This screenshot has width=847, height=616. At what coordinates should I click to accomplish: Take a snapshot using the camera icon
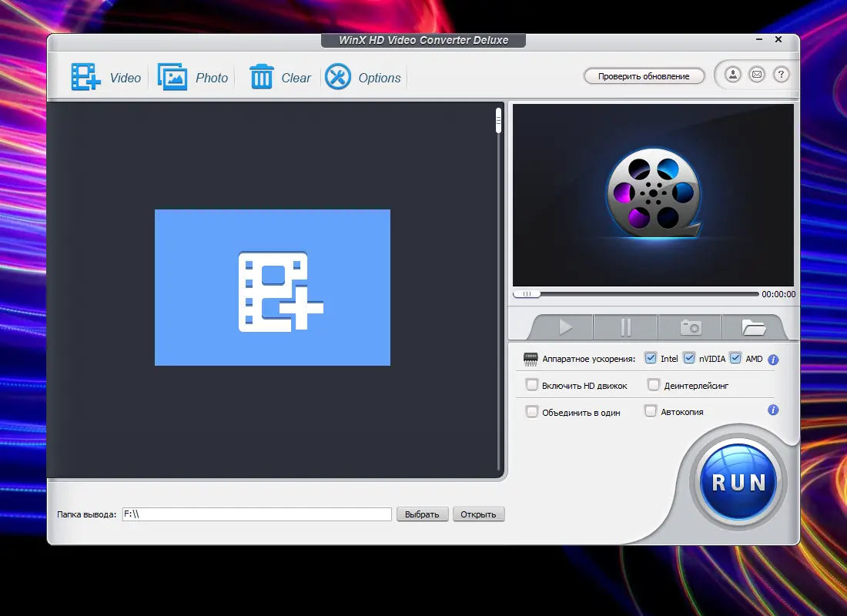point(690,326)
